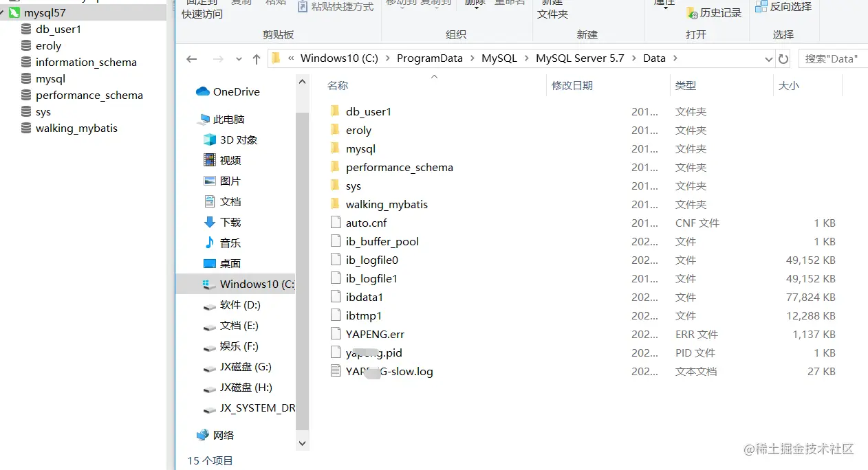Expand chevron after ProgramData breadcrumb
The image size is (868, 470).
[x=473, y=58]
